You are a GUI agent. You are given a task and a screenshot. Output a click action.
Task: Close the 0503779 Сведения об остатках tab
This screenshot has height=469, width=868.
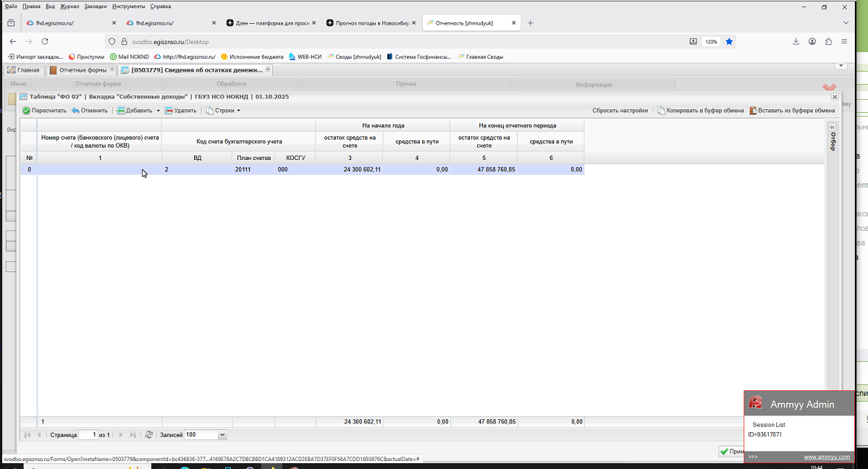(268, 69)
